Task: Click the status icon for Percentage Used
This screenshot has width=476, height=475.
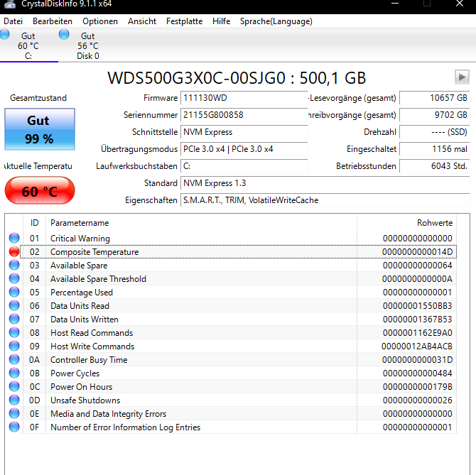Action: pyautogui.click(x=14, y=292)
